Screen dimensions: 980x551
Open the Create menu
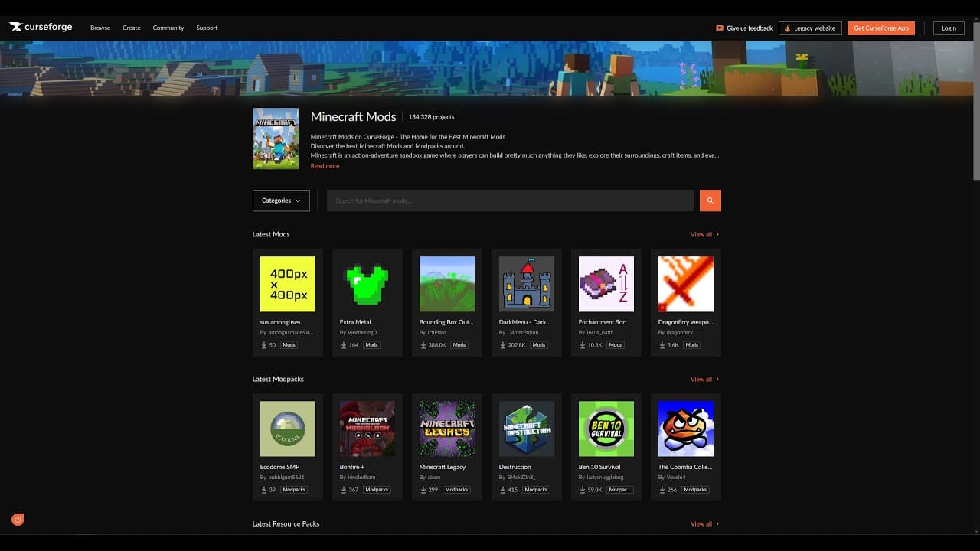(132, 28)
